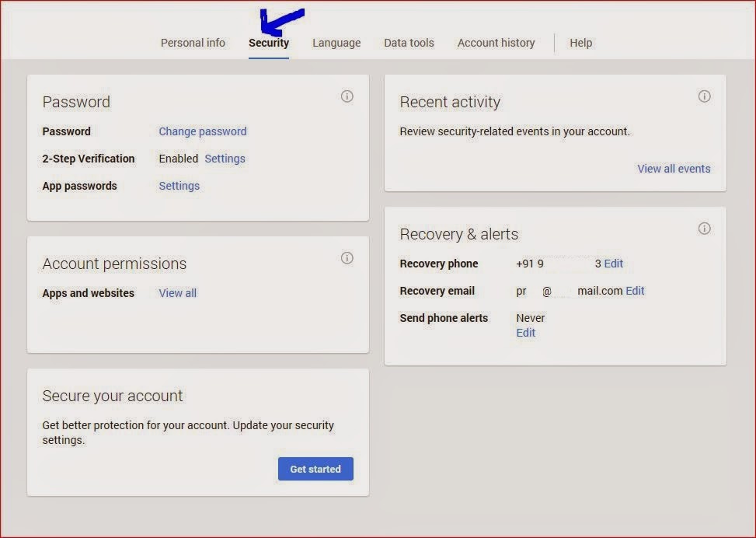Click the Recovery & alerts info icon
This screenshot has height=538, width=756.
click(705, 228)
